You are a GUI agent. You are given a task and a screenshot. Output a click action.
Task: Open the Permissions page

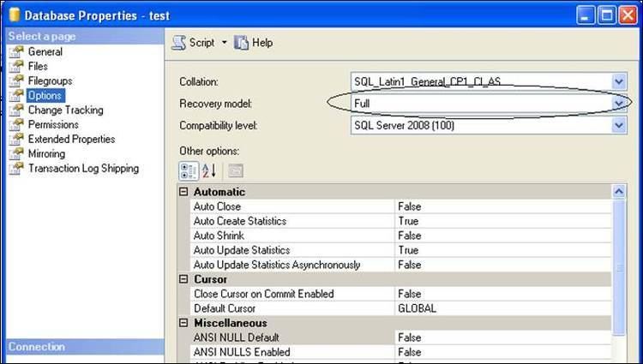pyautogui.click(x=53, y=124)
